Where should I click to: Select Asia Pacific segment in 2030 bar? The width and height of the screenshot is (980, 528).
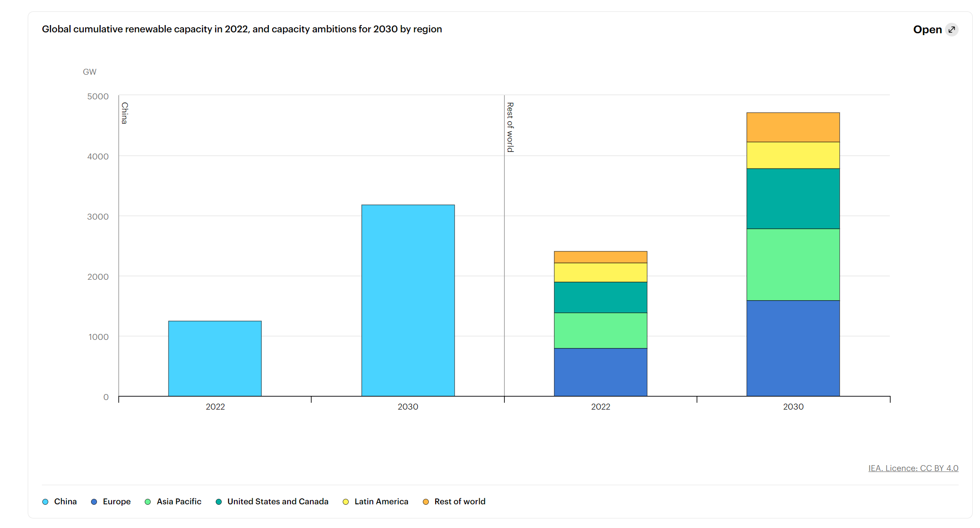[x=793, y=264]
